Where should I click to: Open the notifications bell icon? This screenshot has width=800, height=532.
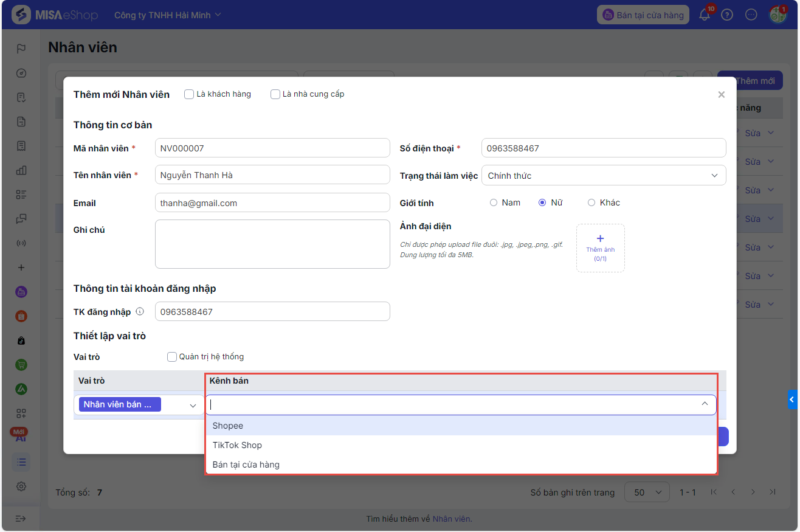[x=705, y=15]
